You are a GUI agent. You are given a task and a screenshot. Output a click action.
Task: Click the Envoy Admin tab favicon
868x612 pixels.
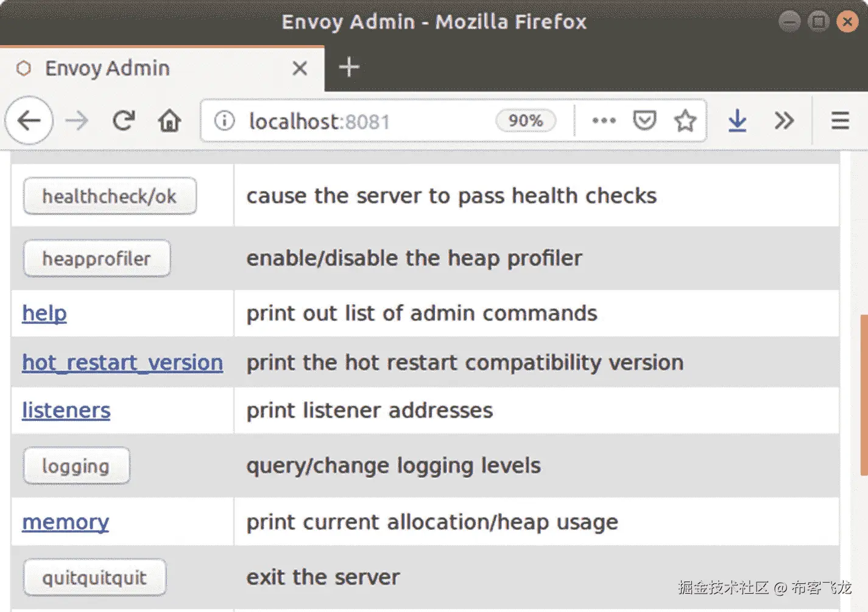24,68
